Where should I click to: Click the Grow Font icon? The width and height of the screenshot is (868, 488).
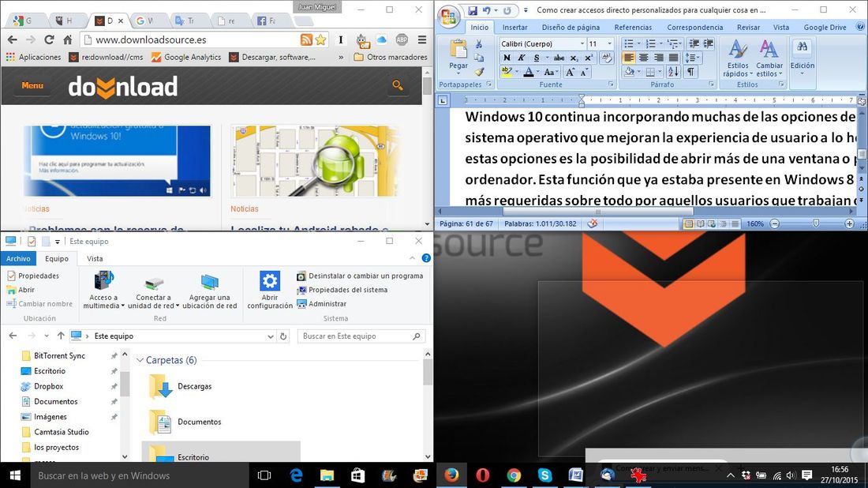(570, 72)
